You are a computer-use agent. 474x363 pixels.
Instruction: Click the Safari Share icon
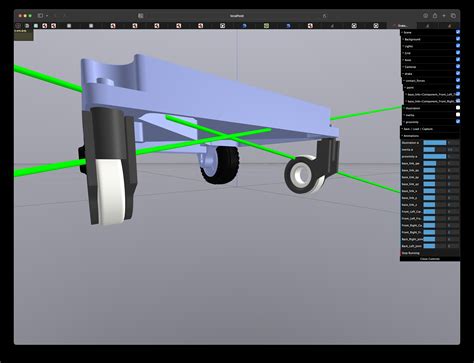pos(435,16)
